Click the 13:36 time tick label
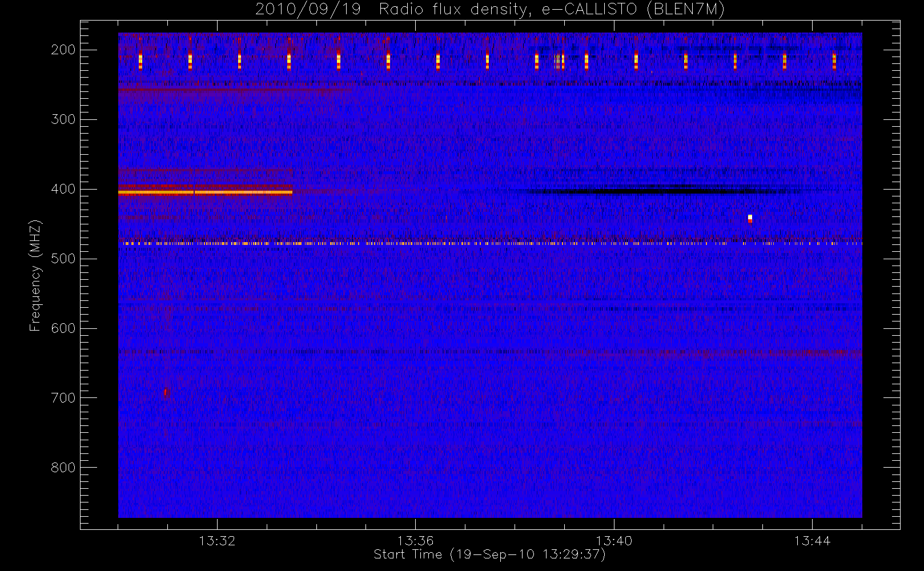The height and width of the screenshot is (571, 924). (415, 541)
